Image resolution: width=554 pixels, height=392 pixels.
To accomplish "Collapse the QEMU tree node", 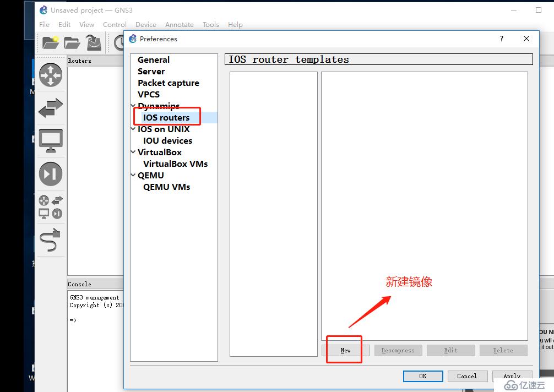I will 133,175.
